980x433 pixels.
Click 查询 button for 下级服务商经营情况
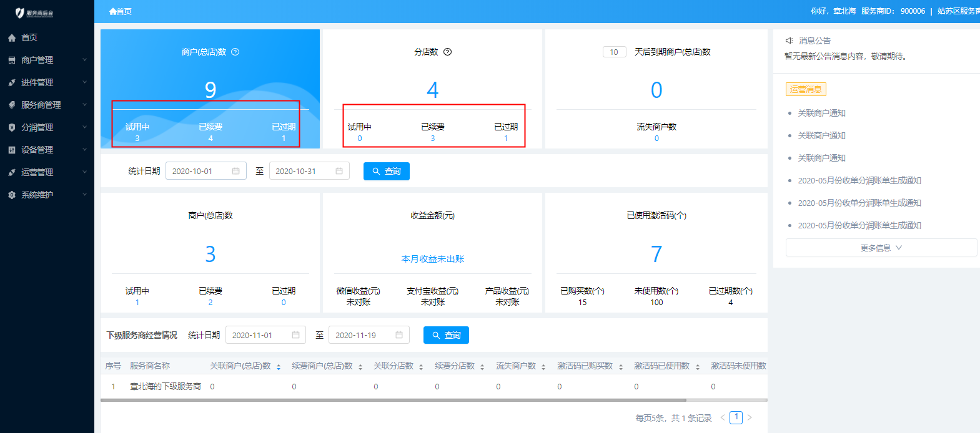click(x=446, y=335)
